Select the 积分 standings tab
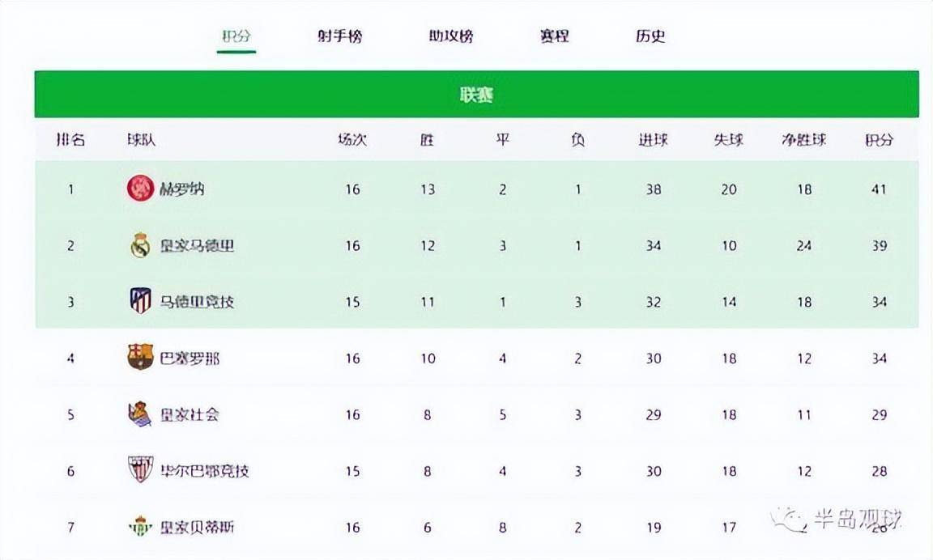The image size is (933, 560). point(236,36)
